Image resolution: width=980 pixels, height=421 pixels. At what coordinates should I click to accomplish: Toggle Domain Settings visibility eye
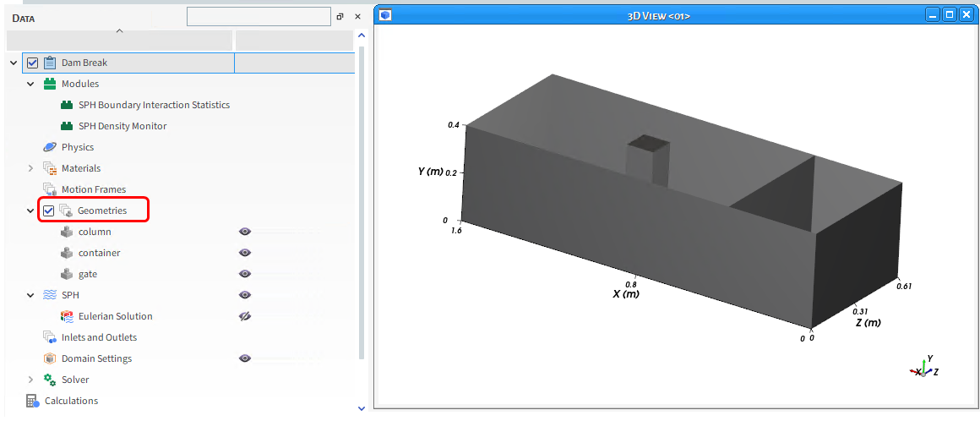tap(245, 358)
